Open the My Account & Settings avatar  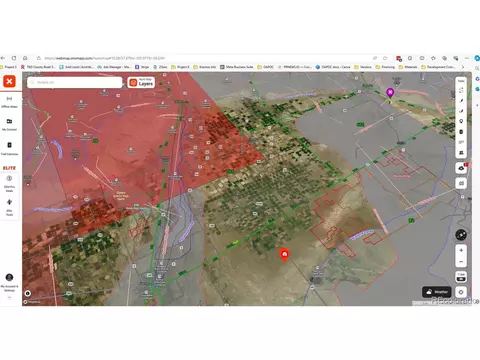[9, 277]
